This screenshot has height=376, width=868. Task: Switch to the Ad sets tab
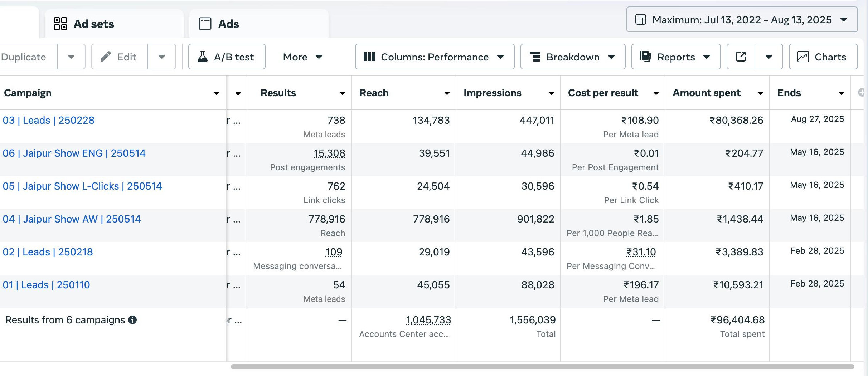94,24
